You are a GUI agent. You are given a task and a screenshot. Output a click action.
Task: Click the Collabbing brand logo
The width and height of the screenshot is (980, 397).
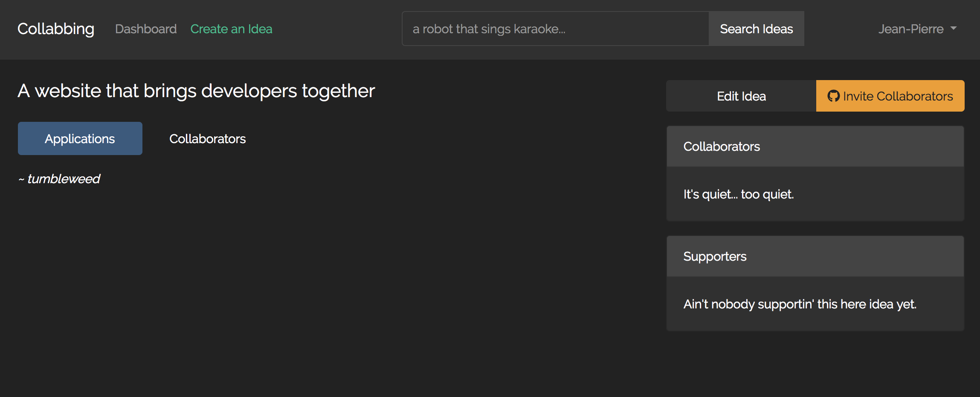[x=56, y=29]
